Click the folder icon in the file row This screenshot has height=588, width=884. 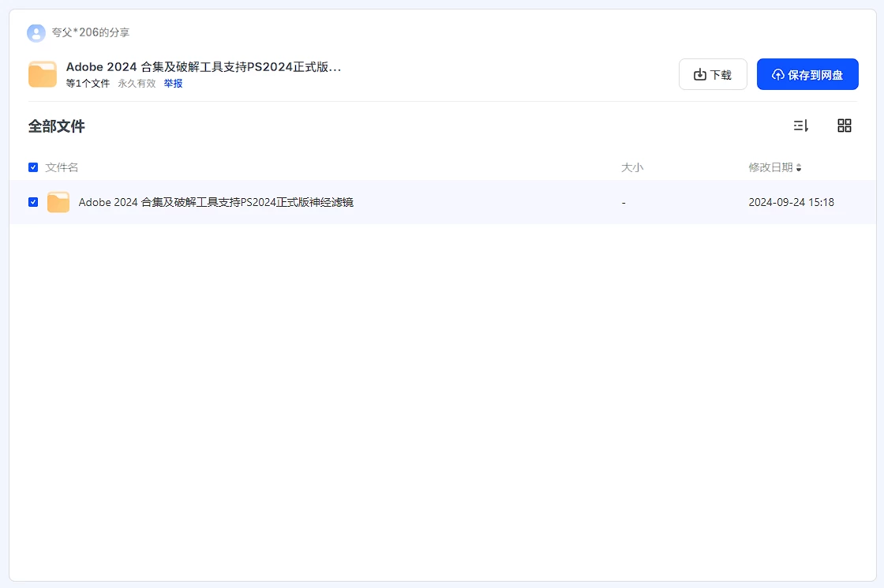point(58,202)
